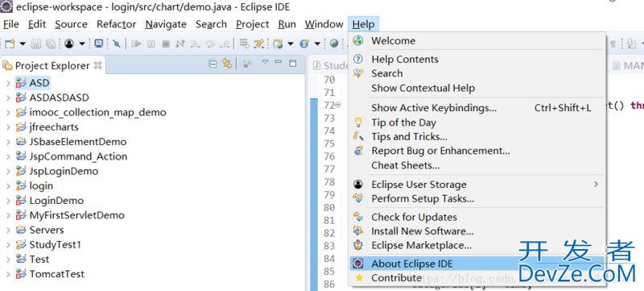Click the Resume debug toolbar icon
This screenshot has width=644, height=291.
click(136, 44)
